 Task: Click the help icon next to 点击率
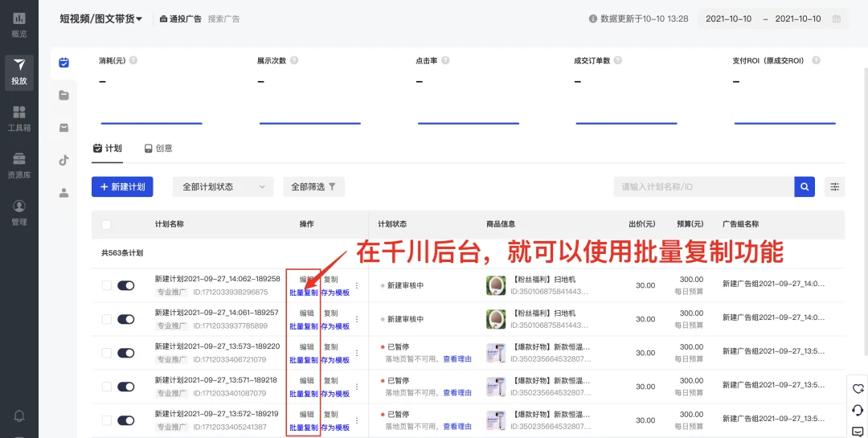click(445, 60)
